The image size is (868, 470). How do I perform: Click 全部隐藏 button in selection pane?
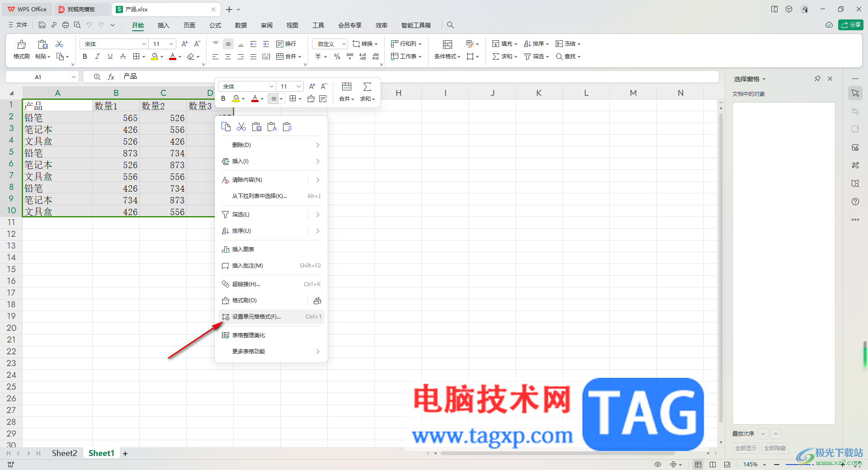[775, 448]
